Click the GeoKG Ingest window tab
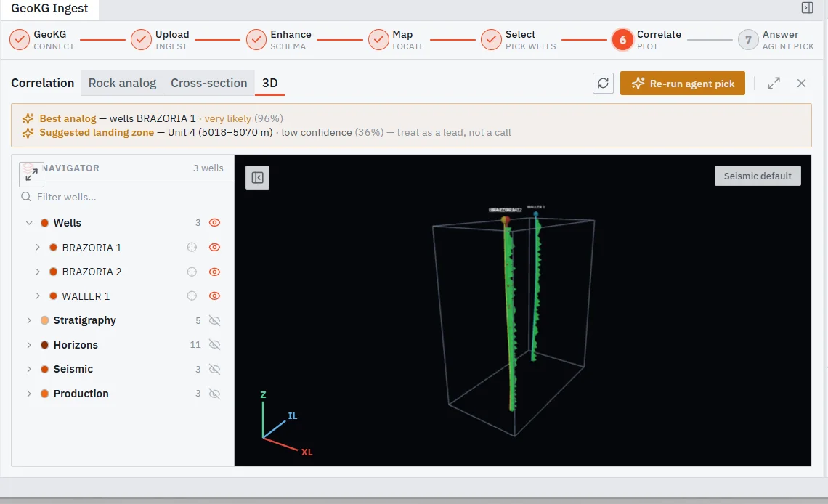 (49, 9)
